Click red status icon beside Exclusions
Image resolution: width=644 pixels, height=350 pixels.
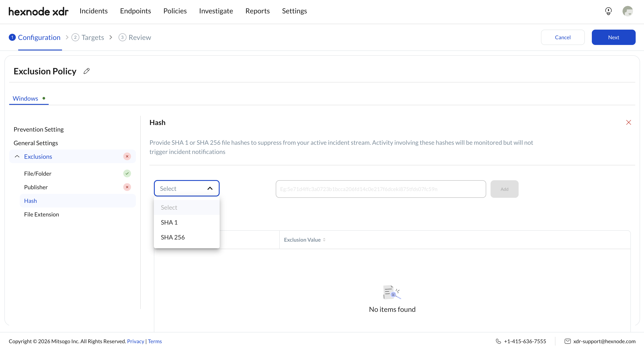[x=127, y=156]
